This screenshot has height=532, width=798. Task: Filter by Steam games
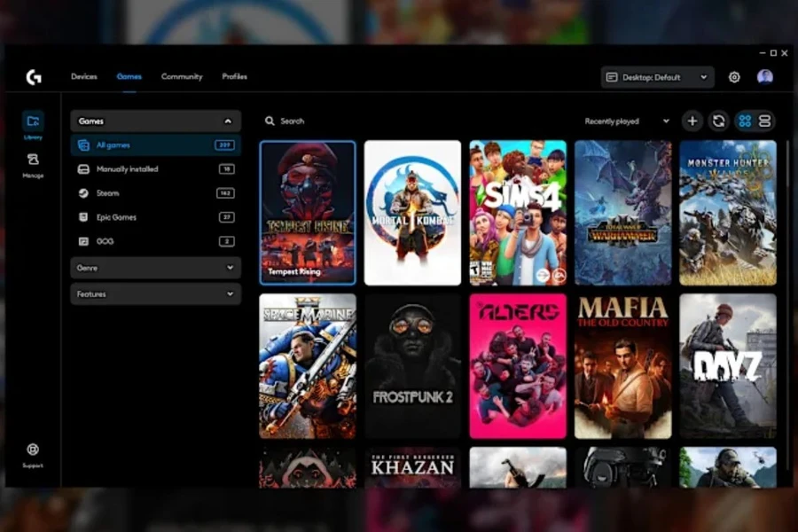click(x=156, y=193)
